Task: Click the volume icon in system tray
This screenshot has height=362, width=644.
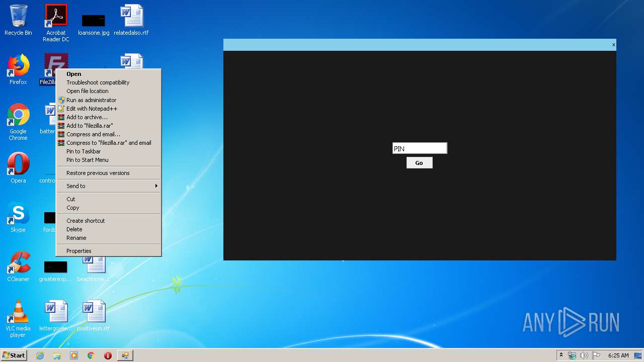Action: (584, 355)
